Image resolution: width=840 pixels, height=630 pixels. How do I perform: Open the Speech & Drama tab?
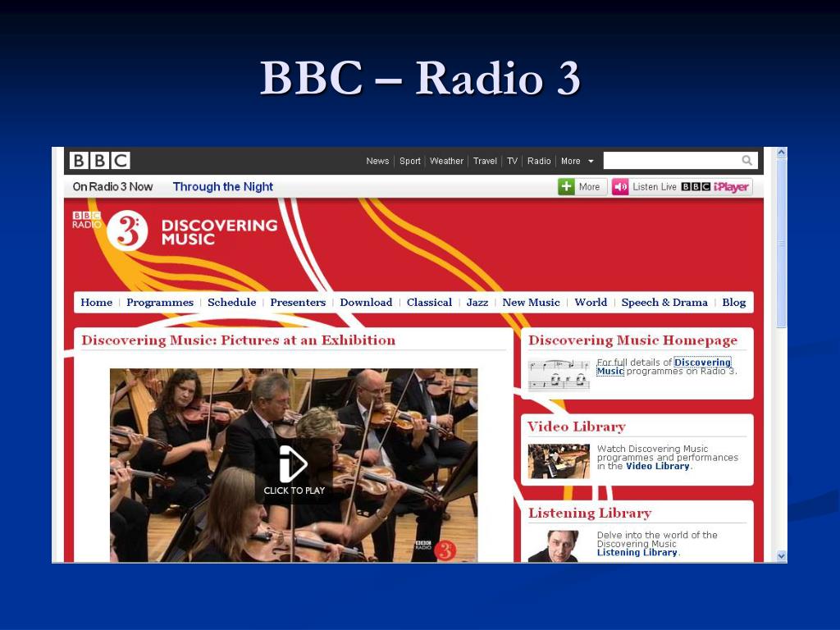point(664,303)
